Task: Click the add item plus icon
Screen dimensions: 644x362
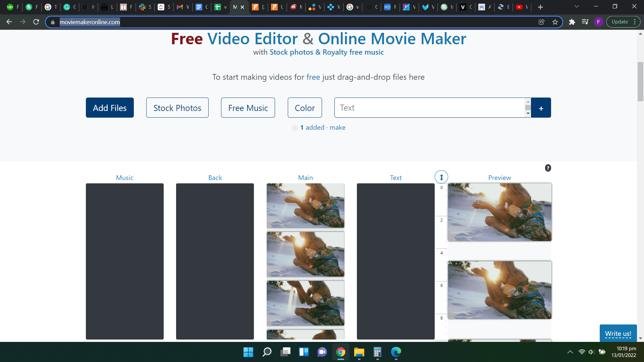Action: tap(541, 107)
